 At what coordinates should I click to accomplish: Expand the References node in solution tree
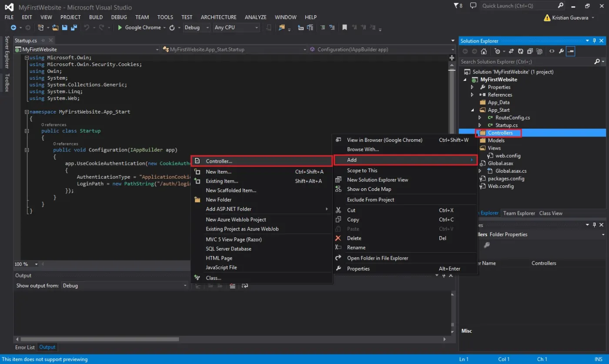[472, 95]
